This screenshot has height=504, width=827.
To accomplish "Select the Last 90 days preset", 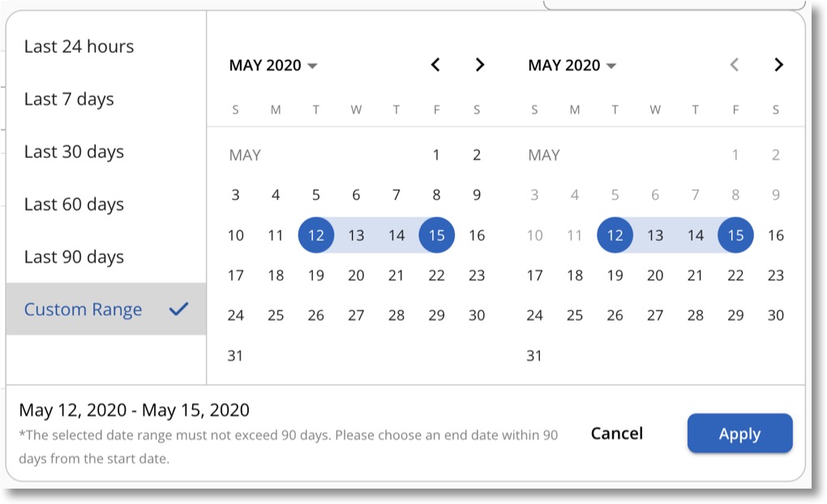I will click(74, 256).
